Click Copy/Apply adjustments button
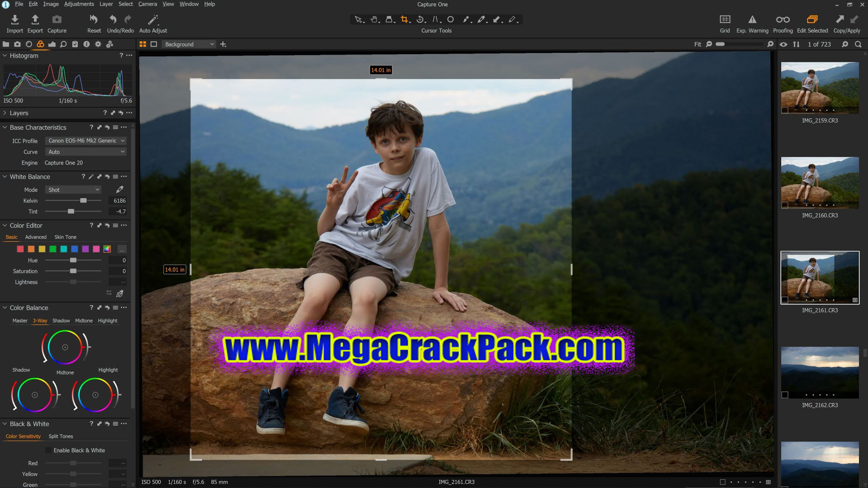This screenshot has height=488, width=868. click(x=846, y=23)
